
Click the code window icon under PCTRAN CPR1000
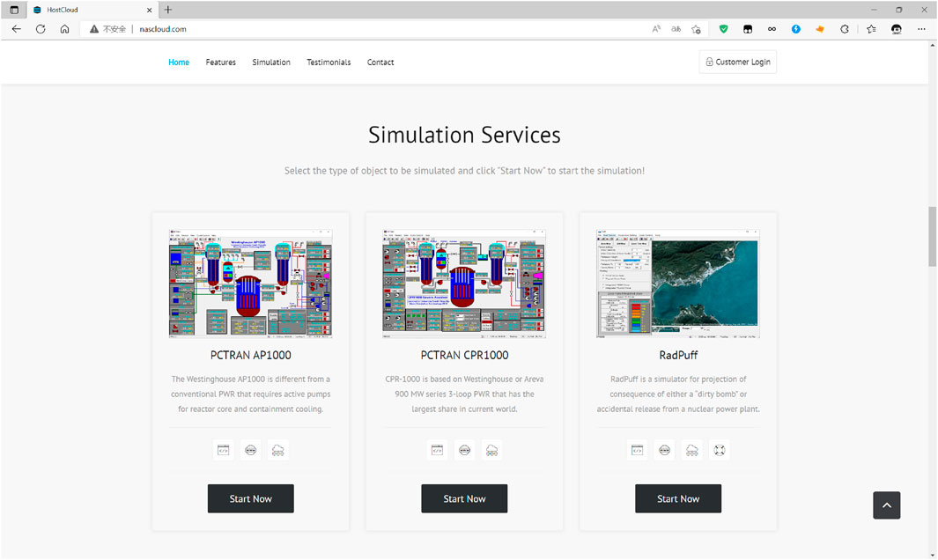(438, 450)
